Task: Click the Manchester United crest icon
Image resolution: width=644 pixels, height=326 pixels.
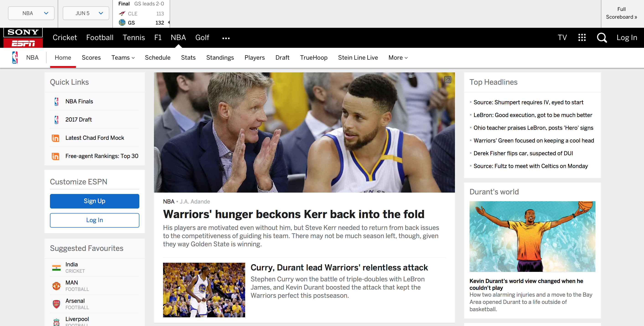Action: 56,285
